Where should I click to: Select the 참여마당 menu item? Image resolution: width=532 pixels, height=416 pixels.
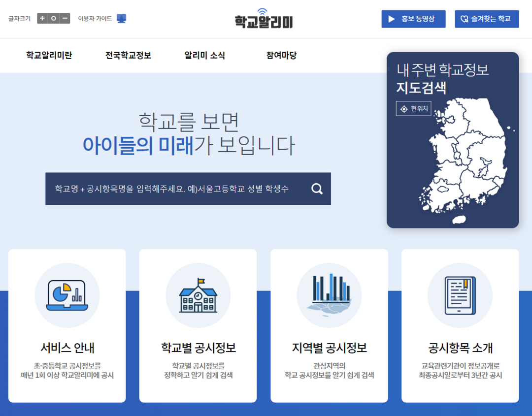tap(281, 56)
